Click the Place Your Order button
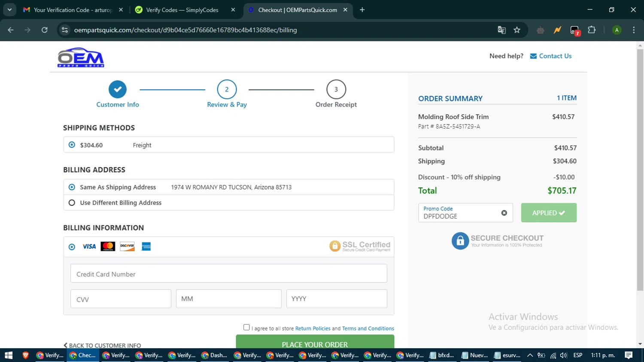The width and height of the screenshot is (644, 362). click(x=315, y=342)
